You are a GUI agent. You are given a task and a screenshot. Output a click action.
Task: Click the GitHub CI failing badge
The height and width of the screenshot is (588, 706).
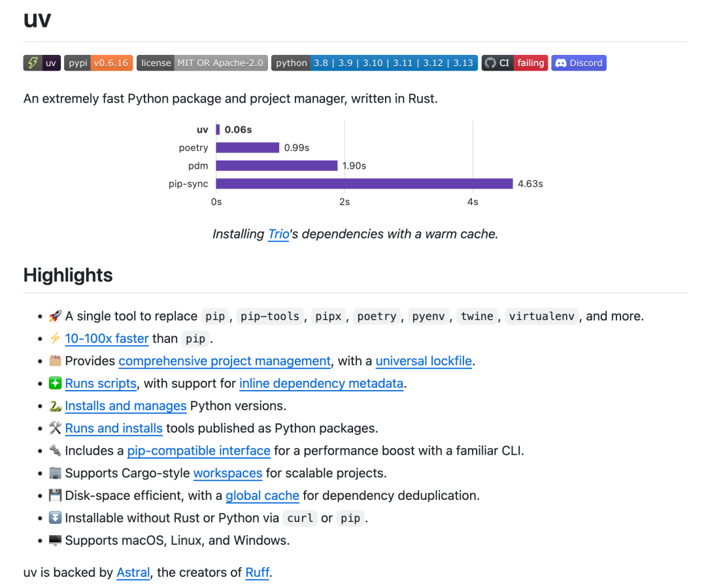[514, 63]
